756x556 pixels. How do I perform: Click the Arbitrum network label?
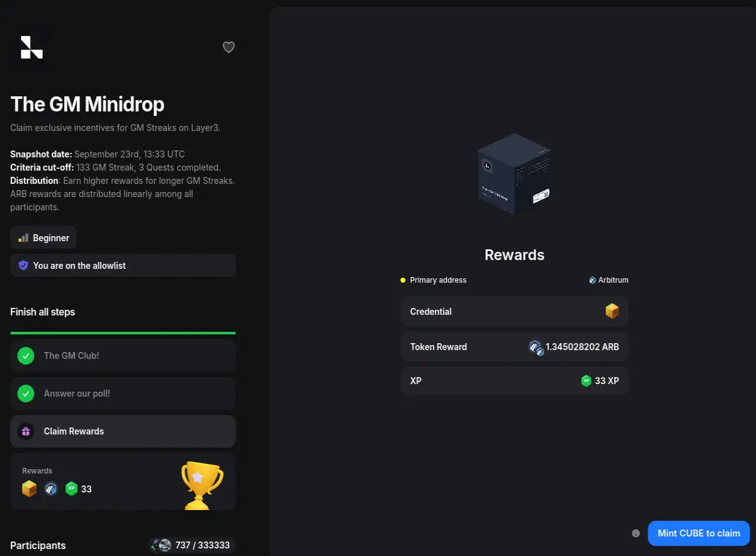click(613, 280)
